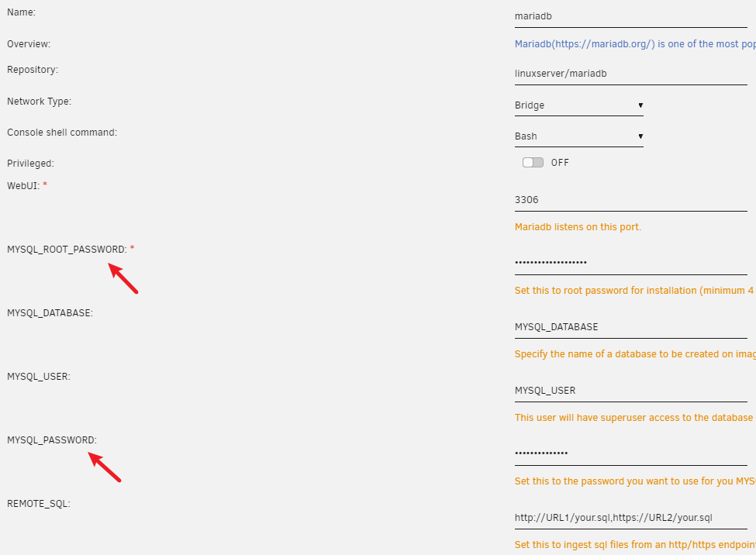Click the WebUI port field 3306
The height and width of the screenshot is (555, 756).
(630, 200)
